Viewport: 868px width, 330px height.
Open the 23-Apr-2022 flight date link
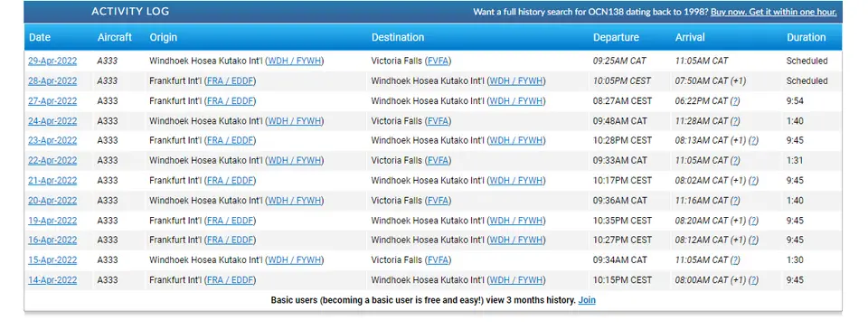pos(52,141)
